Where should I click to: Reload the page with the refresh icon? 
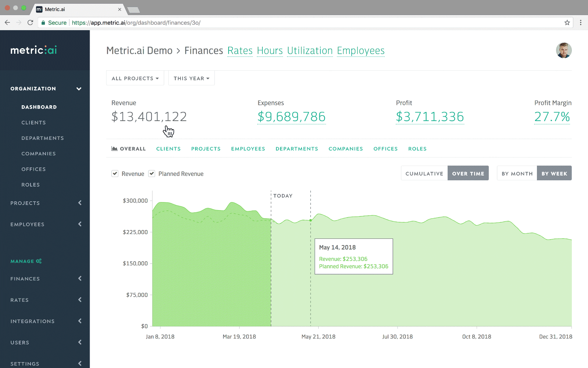[31, 22]
